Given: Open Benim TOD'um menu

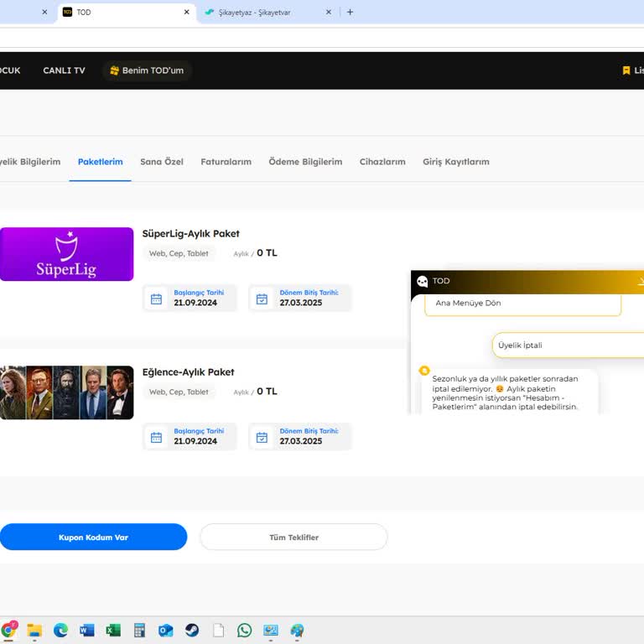Looking at the screenshot, I should pyautogui.click(x=147, y=70).
